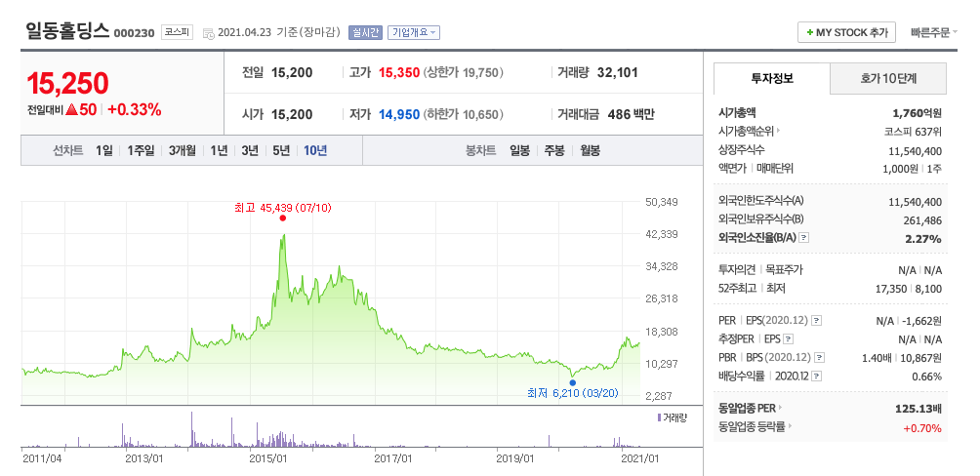Click the 거래대금 value 486 백만
980x476 pixels.
pos(631,114)
